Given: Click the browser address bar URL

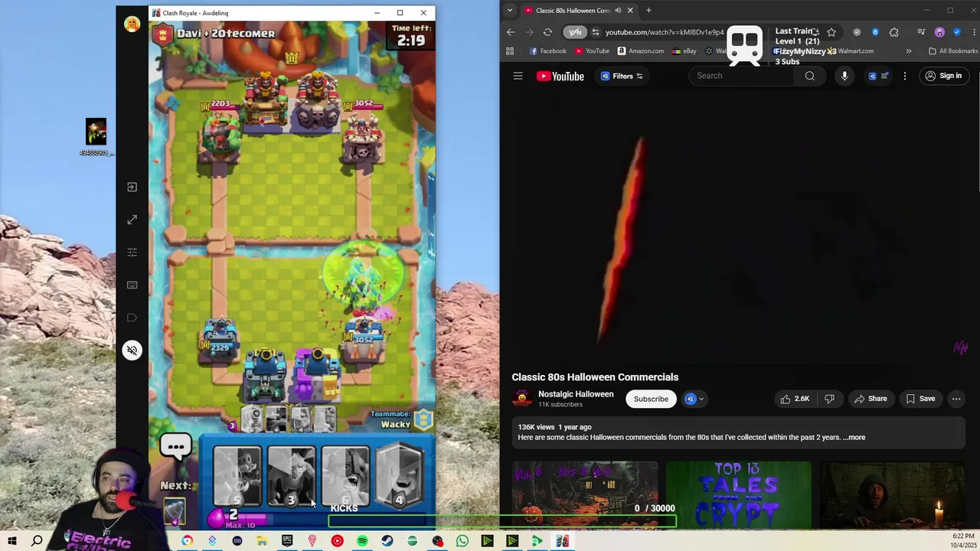Looking at the screenshot, I should [x=665, y=32].
